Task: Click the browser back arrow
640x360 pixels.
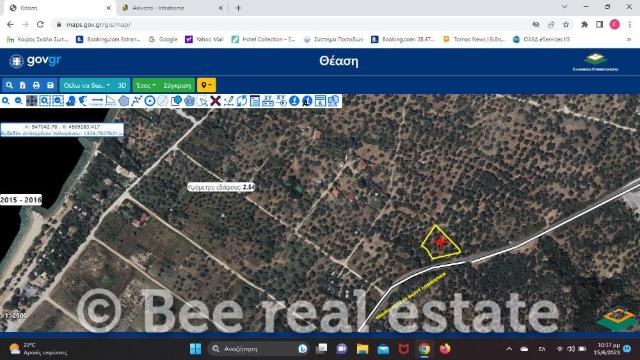Action: click(x=10, y=24)
